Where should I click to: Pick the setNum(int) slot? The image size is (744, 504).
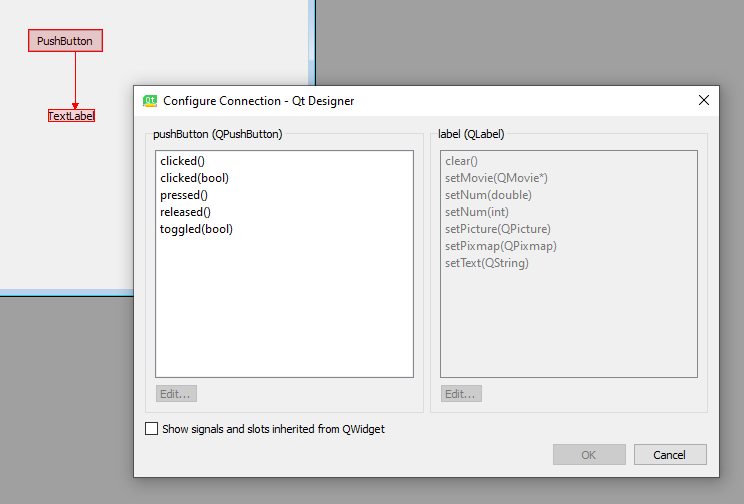tap(477, 212)
